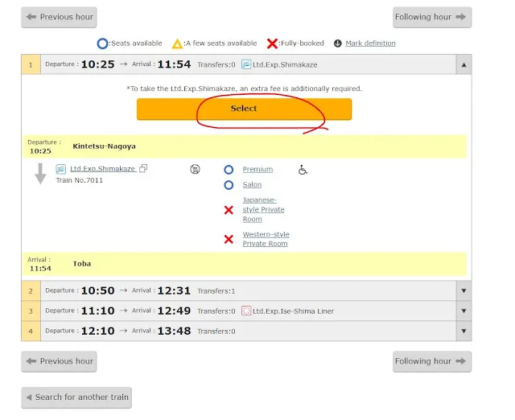
Task: Click the top Previous hour button
Action: (x=59, y=17)
